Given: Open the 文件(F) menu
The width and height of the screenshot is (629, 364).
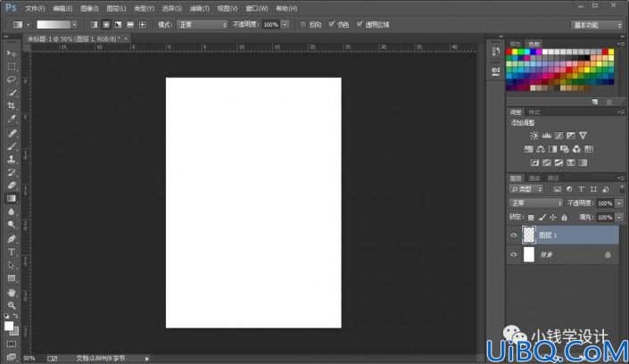Looking at the screenshot, I should pyautogui.click(x=35, y=8).
